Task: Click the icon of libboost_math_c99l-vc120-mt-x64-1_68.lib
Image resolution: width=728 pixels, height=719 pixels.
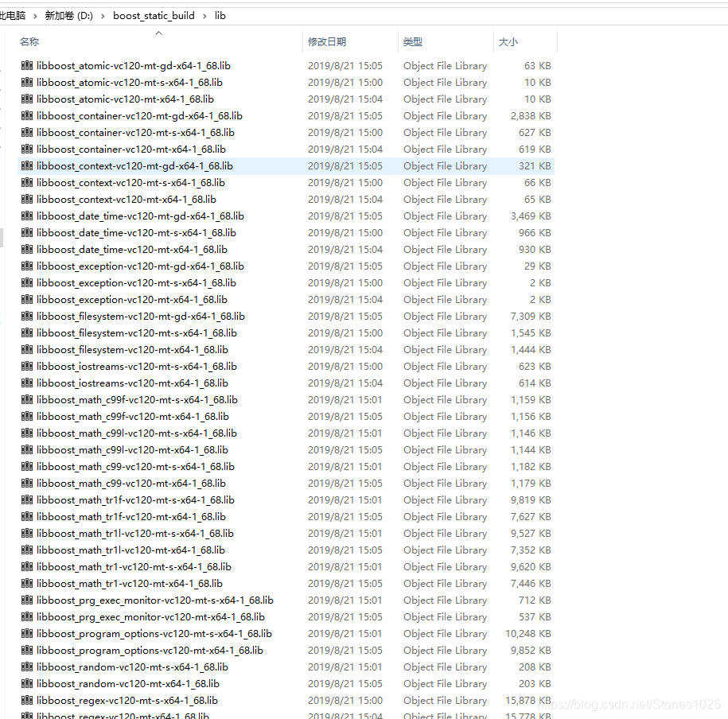Action: [x=27, y=450]
